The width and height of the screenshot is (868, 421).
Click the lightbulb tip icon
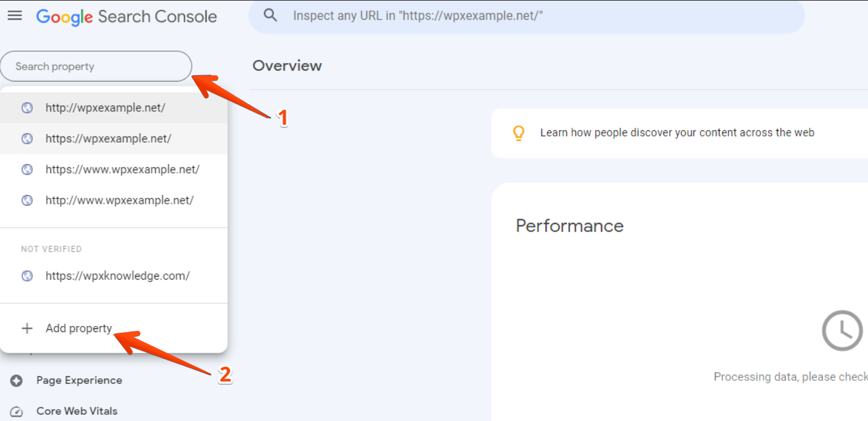tap(519, 133)
